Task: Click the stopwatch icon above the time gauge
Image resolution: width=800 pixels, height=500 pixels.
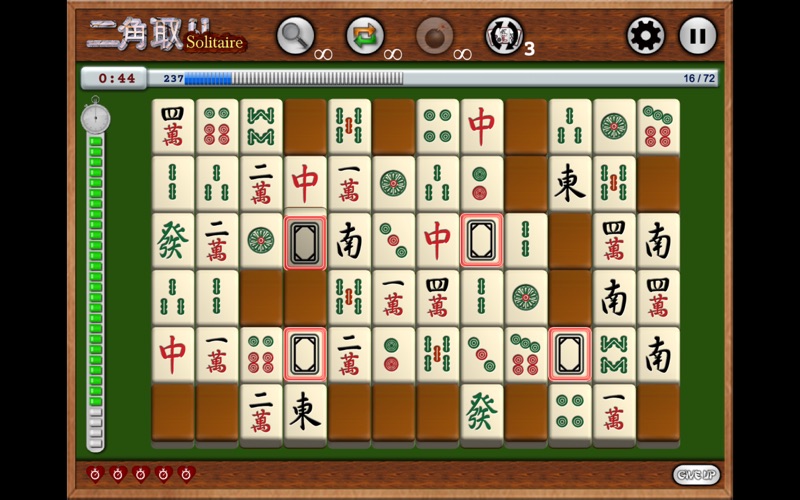Action: [95, 116]
